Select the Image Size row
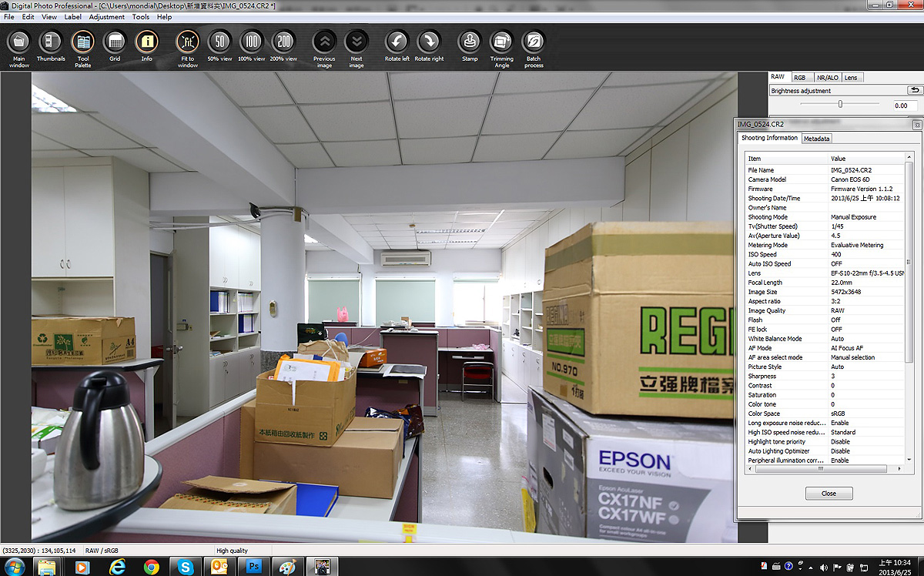924x576 pixels. point(825,292)
